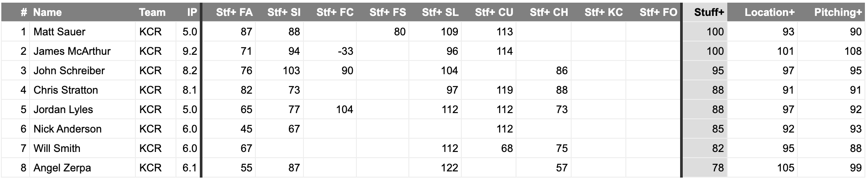Image resolution: width=868 pixels, height=182 pixels.
Task: Click the Team column header
Action: coord(152,12)
